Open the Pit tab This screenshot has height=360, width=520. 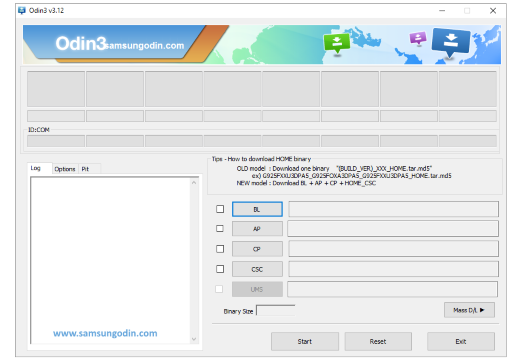(x=85, y=169)
